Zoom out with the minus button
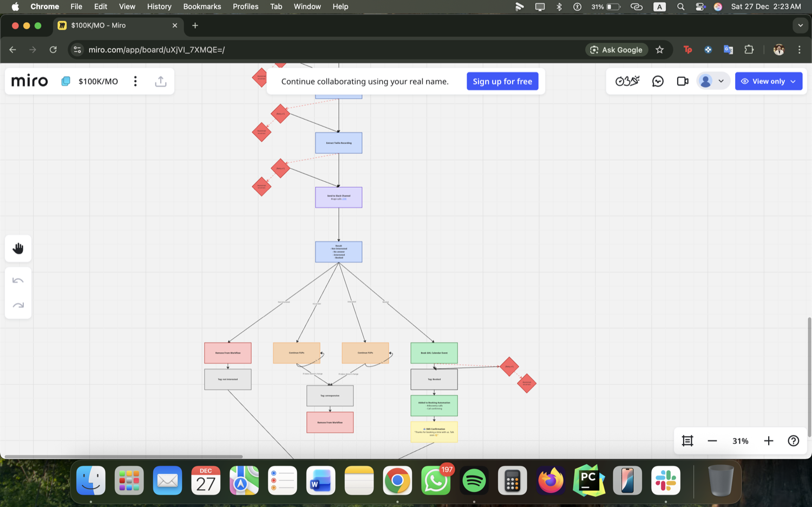Viewport: 812px width, 507px height. click(x=712, y=441)
